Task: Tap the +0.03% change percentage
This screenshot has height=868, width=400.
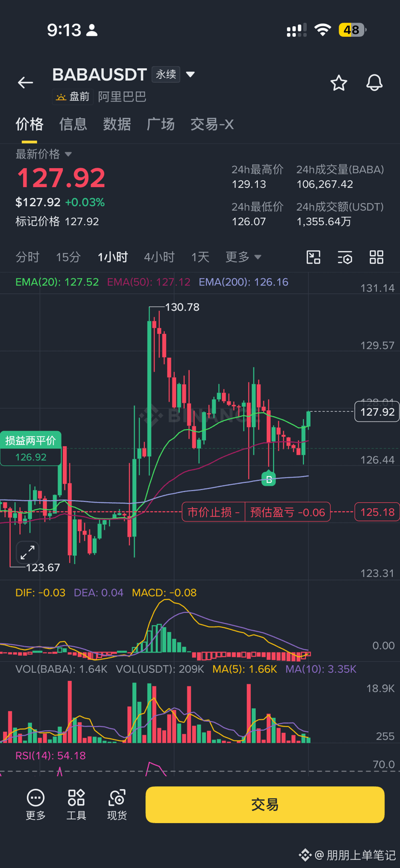Action: point(85,202)
